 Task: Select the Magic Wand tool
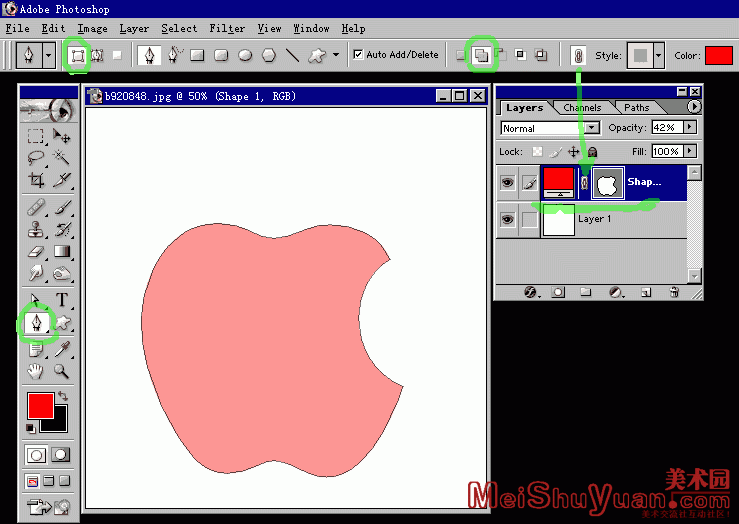click(x=62, y=157)
